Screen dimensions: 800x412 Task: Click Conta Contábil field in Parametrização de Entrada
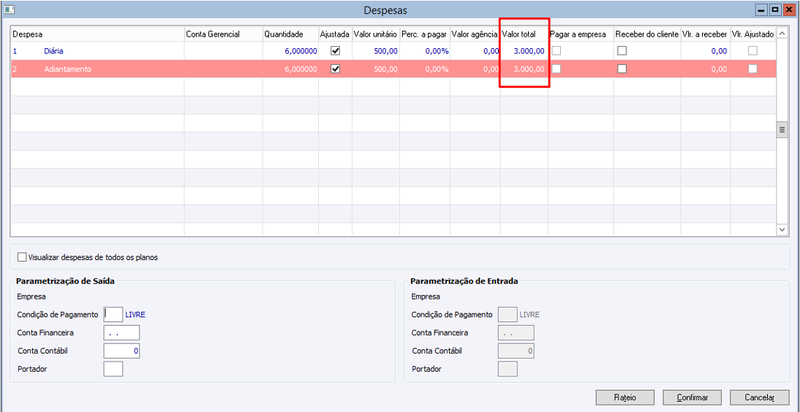tap(516, 351)
